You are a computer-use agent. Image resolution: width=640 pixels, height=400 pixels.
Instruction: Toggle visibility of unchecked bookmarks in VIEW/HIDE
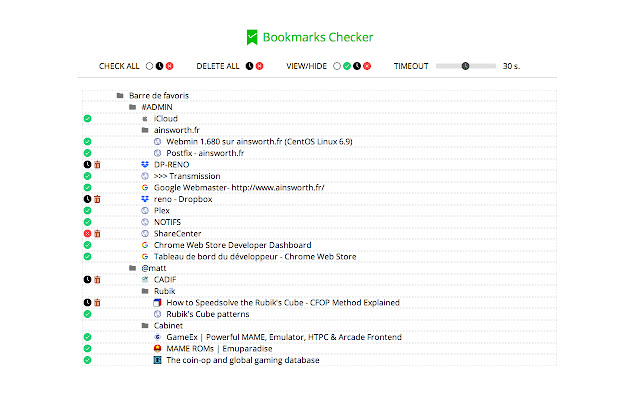337,66
